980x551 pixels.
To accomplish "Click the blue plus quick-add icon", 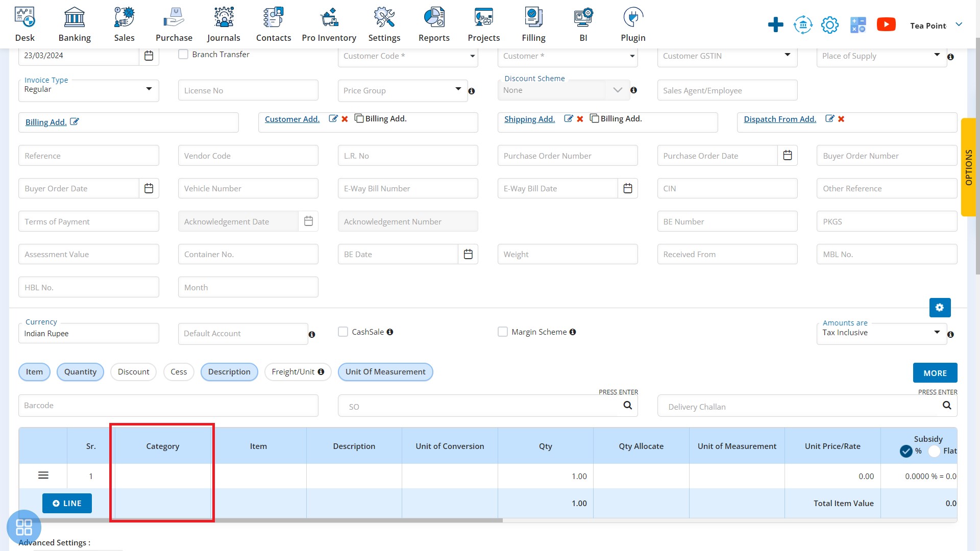I will tap(775, 24).
